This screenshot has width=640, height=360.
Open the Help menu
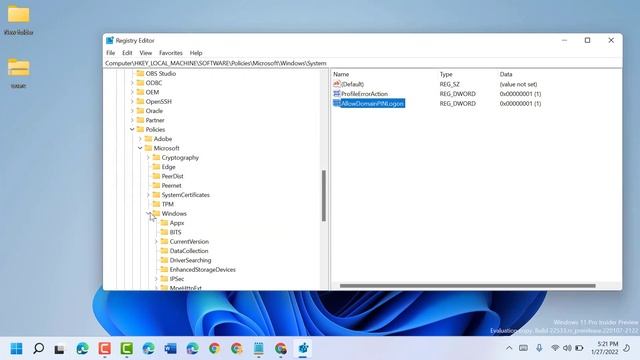tap(196, 53)
